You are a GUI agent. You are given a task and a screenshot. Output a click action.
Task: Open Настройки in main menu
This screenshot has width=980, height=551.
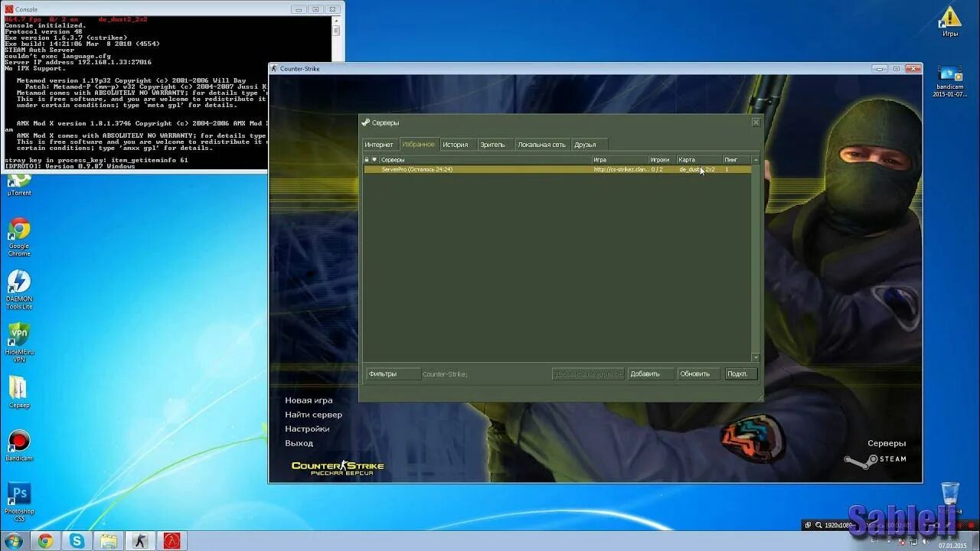click(x=307, y=429)
